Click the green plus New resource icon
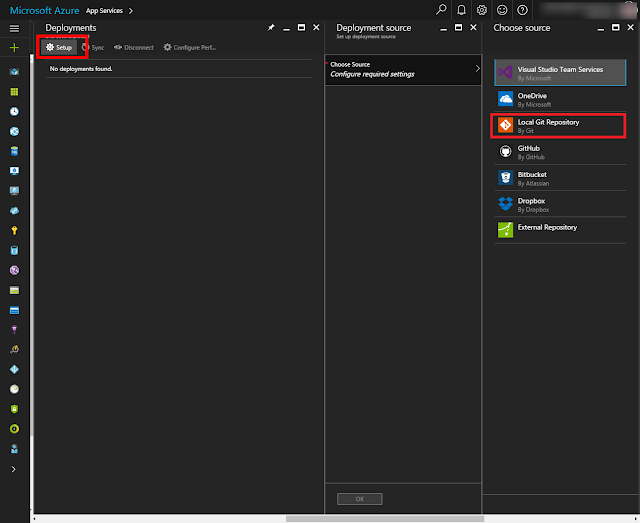This screenshot has width=640, height=523. (14, 48)
